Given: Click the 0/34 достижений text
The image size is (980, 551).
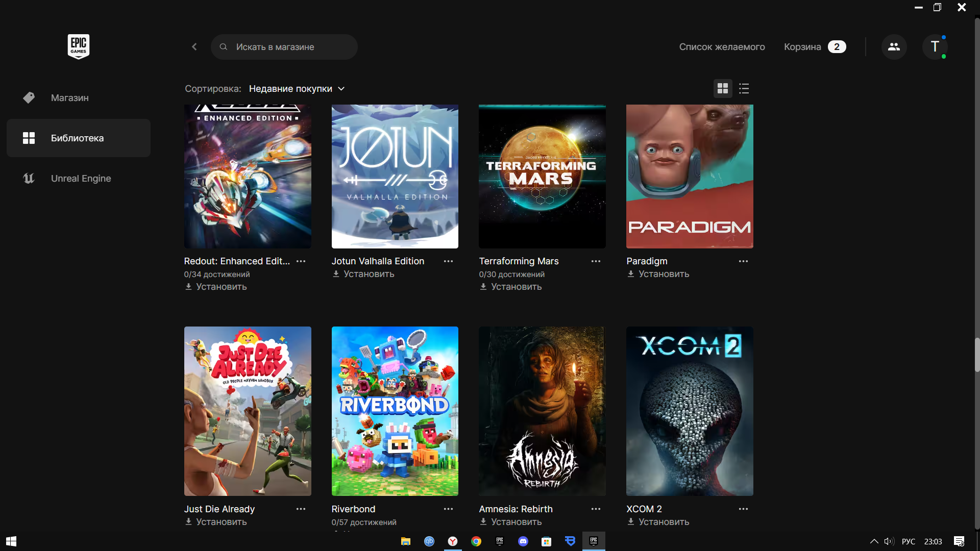Looking at the screenshot, I should 217,274.
